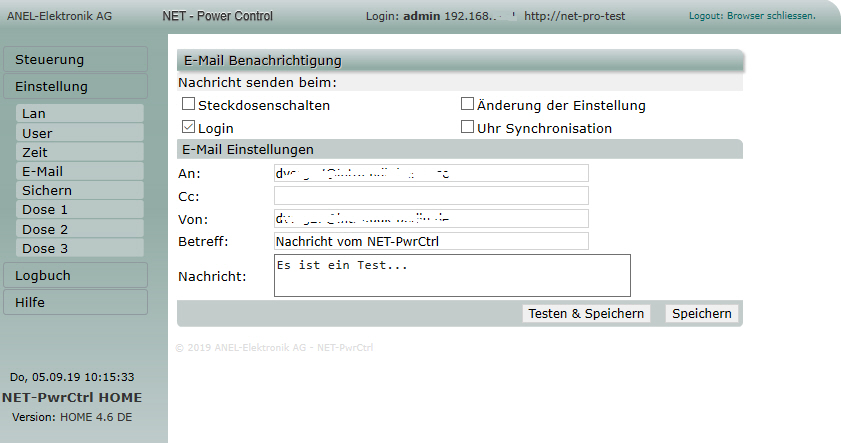The height and width of the screenshot is (443, 841).
Task: Click the NET - Power Control title
Action: click(218, 16)
